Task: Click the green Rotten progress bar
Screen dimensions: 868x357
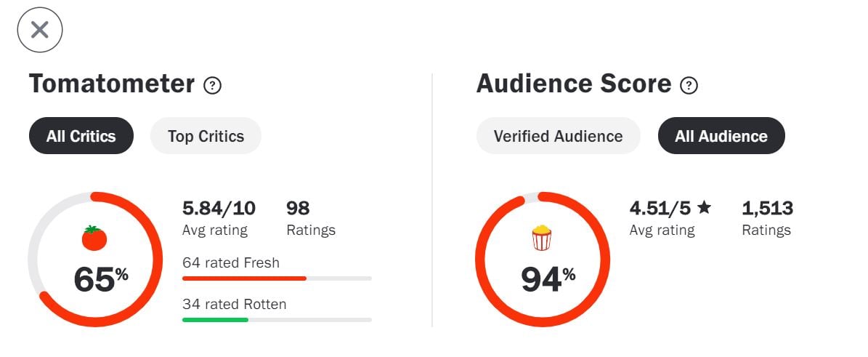Action: coord(215,320)
